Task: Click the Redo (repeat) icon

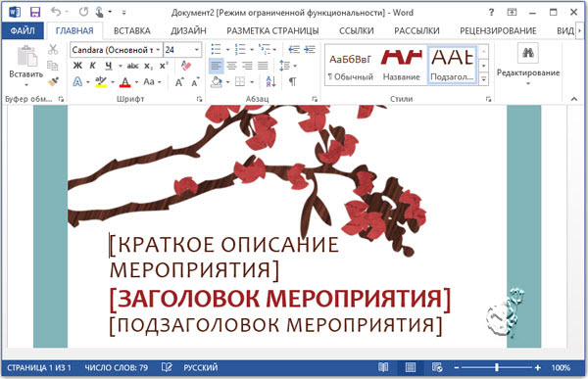Action: (83, 12)
